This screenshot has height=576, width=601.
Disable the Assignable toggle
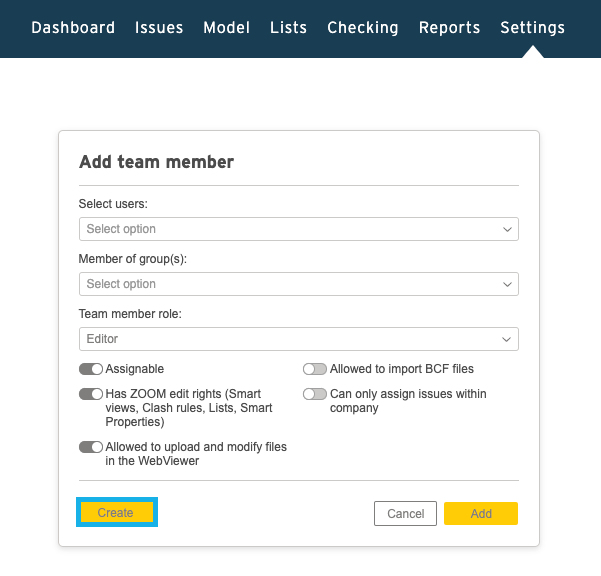[91, 369]
